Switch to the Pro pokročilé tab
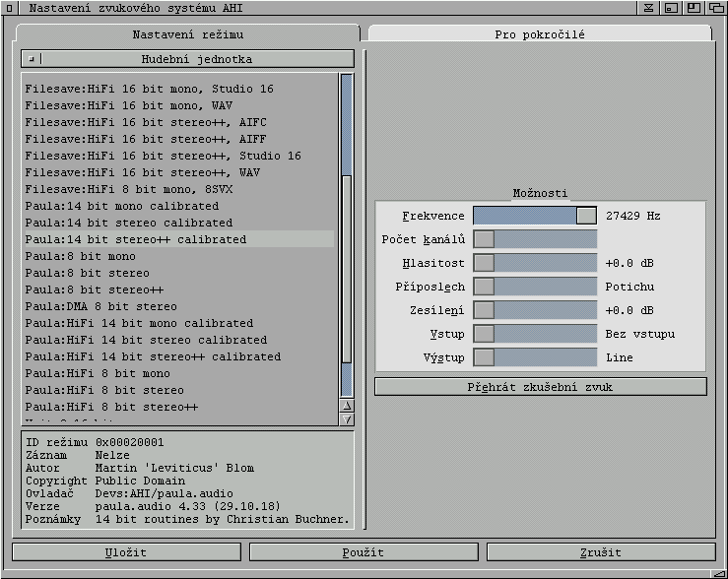This screenshot has width=728, height=579. point(539,34)
